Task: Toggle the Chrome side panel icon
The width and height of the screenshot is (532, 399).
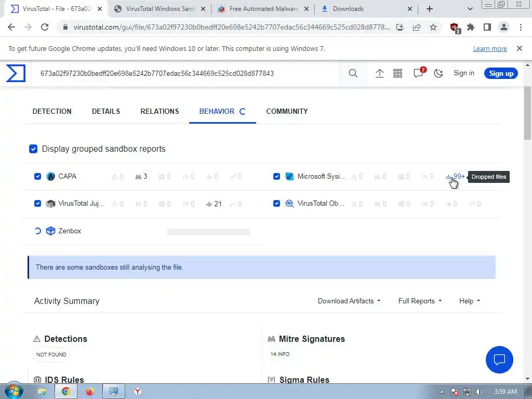Action: [487, 27]
